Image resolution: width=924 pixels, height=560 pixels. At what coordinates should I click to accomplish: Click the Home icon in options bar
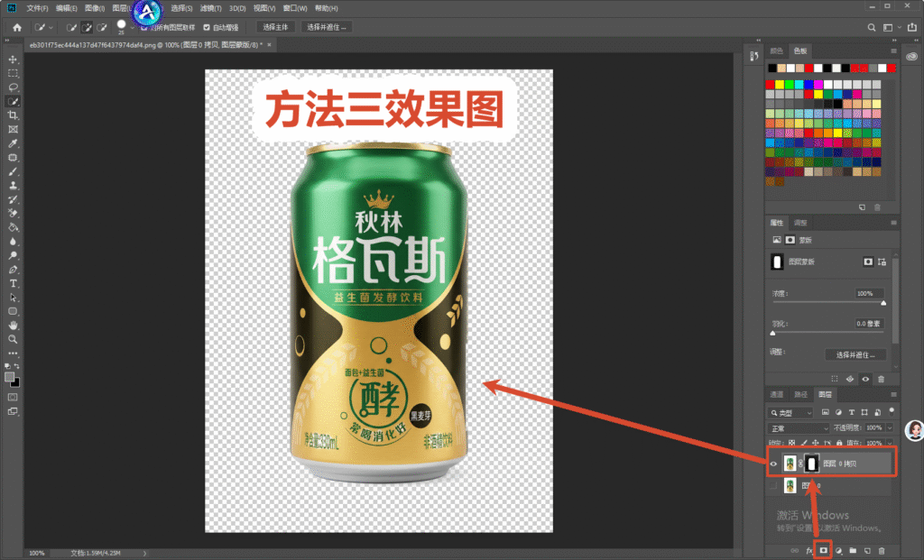[x=17, y=27]
